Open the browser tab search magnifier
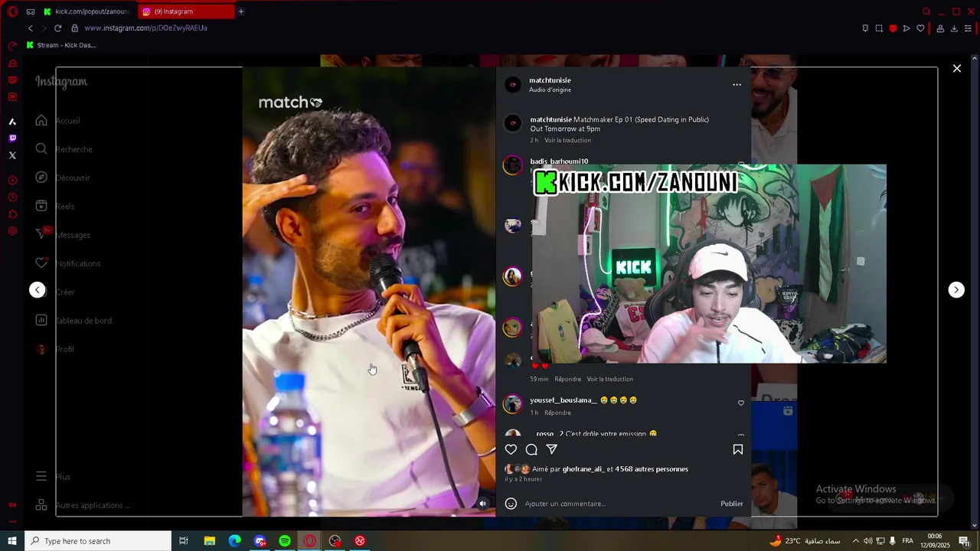980x551 pixels. (x=926, y=11)
